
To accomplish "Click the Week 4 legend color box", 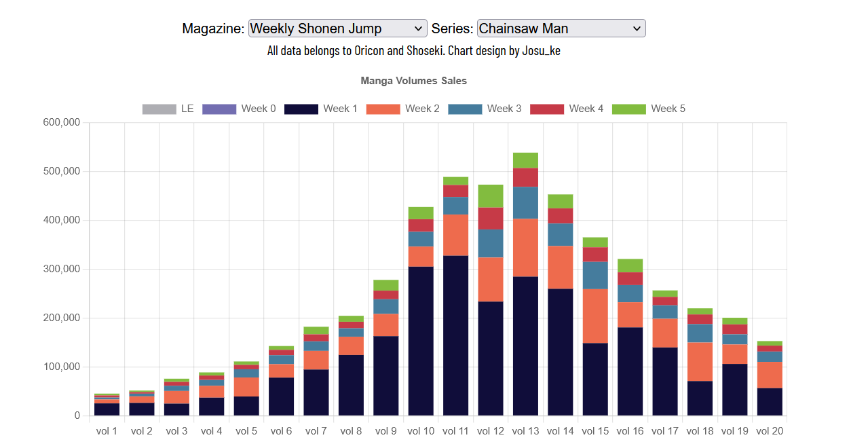I will click(547, 109).
